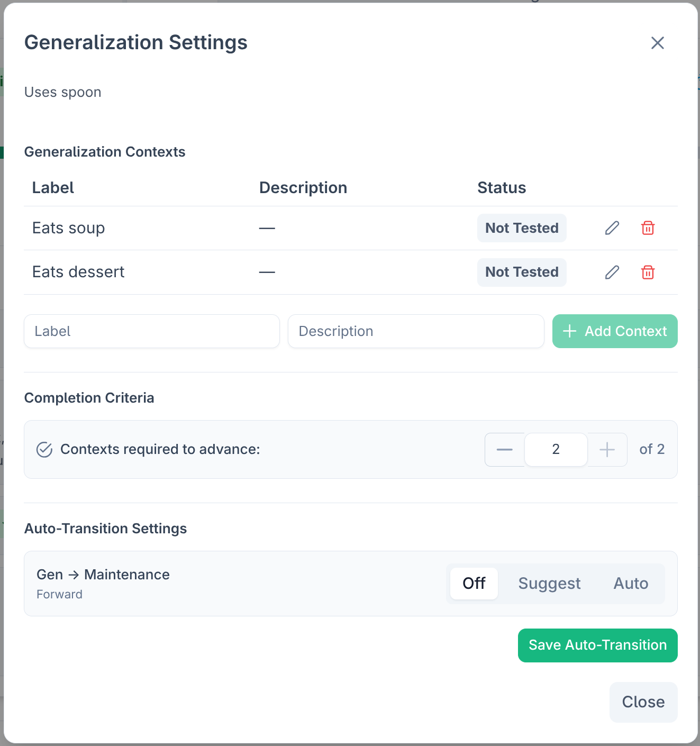This screenshot has height=746, width=700.
Task: Click the Not Tested badge for Eats dessert
Action: click(x=522, y=272)
